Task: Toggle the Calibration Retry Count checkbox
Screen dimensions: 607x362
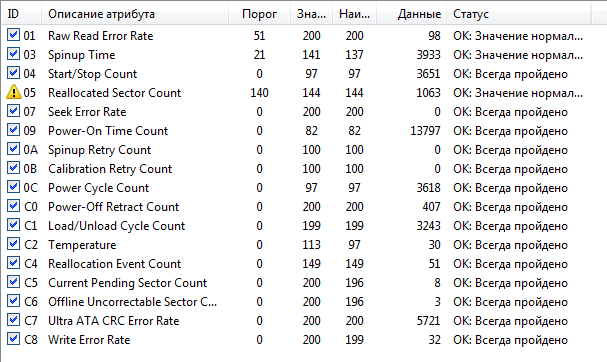Action: pos(13,168)
